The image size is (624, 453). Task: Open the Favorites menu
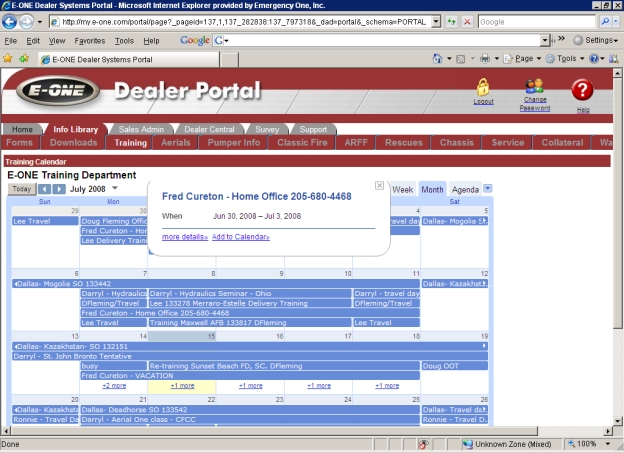click(x=90, y=41)
